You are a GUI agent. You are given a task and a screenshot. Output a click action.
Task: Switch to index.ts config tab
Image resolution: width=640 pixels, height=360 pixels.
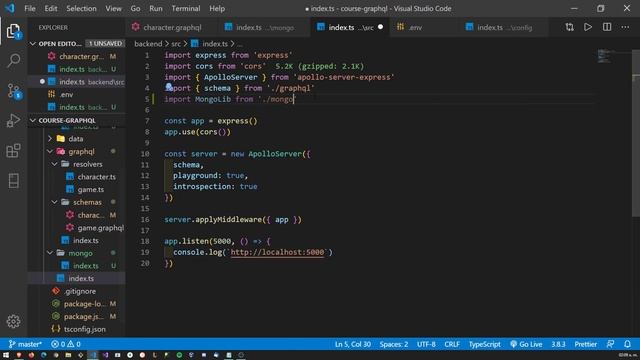(504, 27)
